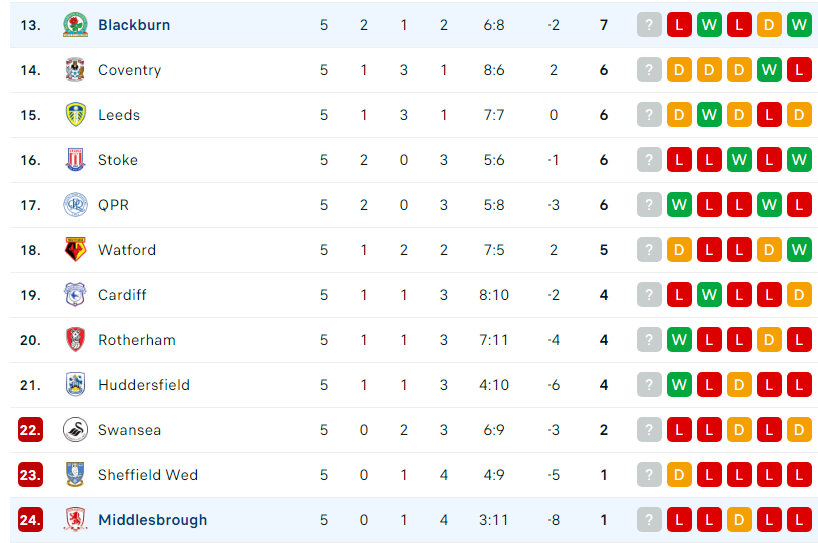Image resolution: width=818 pixels, height=543 pixels.
Task: Click the Stoke club crest icon
Action: point(75,160)
